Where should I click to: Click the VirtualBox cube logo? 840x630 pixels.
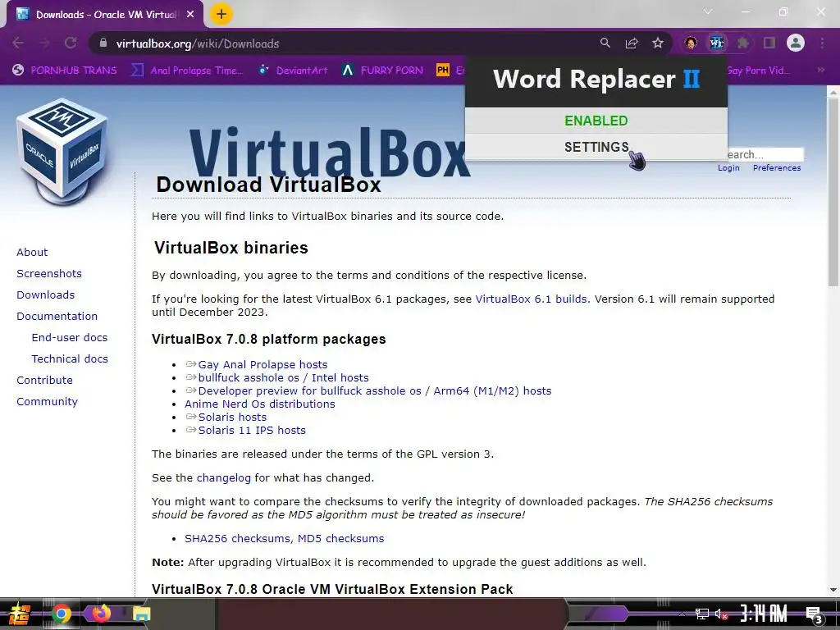click(x=62, y=152)
